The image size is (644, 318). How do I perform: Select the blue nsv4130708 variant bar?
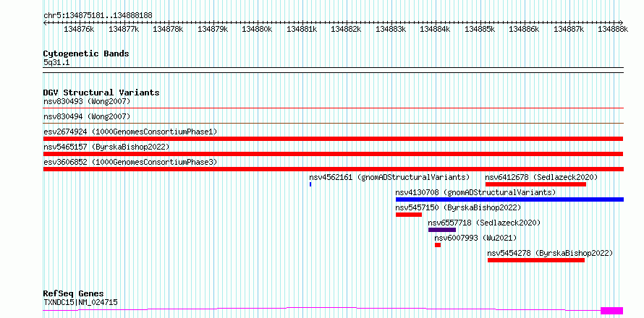(x=509, y=199)
